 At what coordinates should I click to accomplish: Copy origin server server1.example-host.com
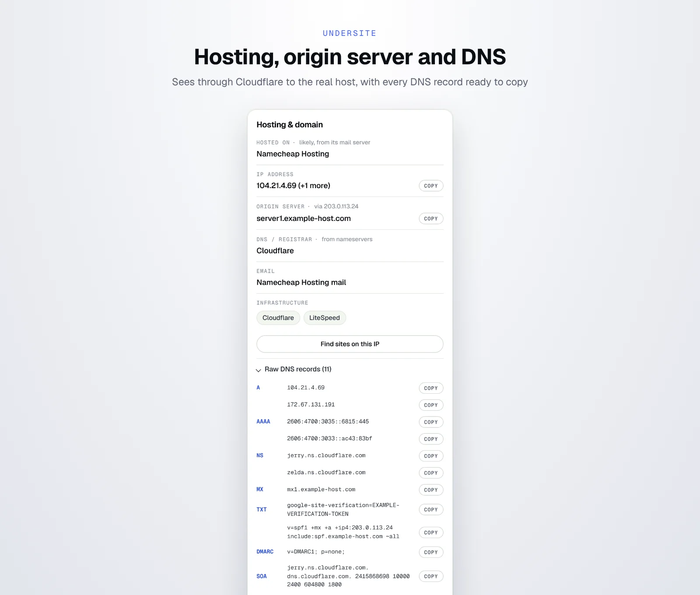tap(431, 219)
